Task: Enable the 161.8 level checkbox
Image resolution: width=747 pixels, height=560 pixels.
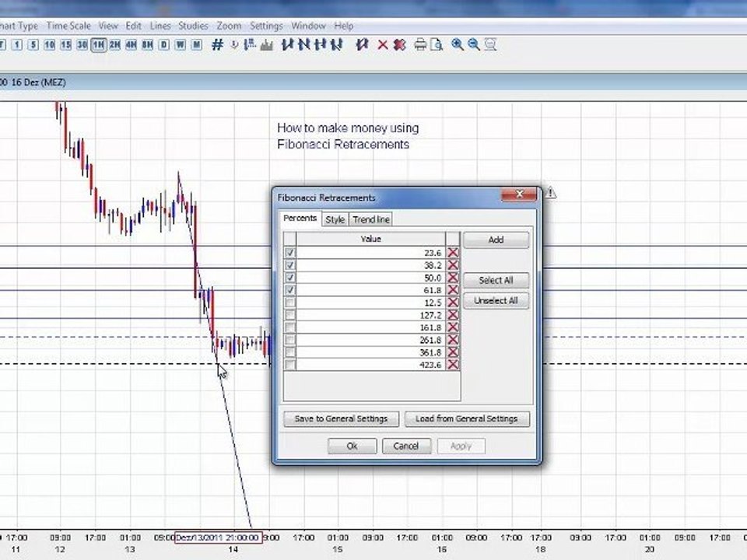Action: coord(289,327)
